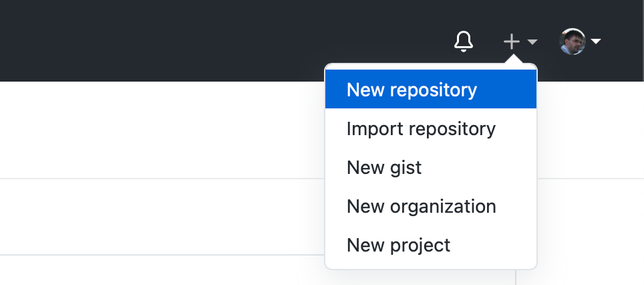Begin importing an existing repository
The height and width of the screenshot is (285, 644).
pyautogui.click(x=431, y=128)
